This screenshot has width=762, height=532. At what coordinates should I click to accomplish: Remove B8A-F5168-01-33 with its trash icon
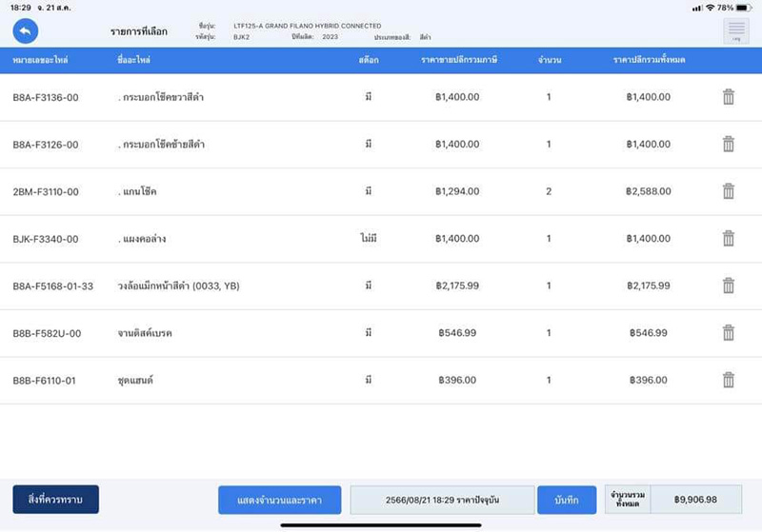tap(728, 286)
